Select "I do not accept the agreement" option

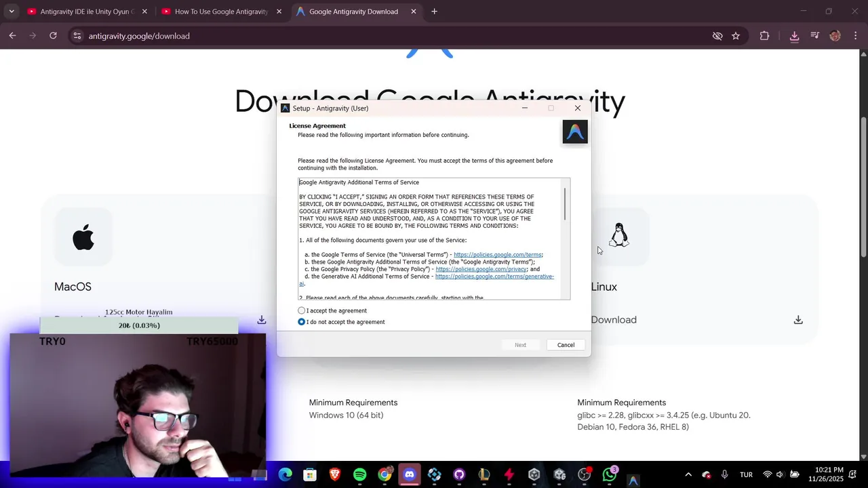[x=302, y=322]
